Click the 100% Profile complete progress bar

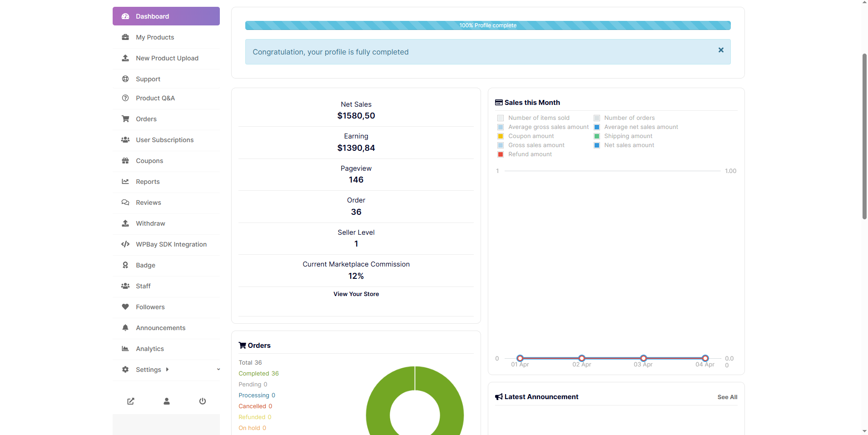coord(488,25)
